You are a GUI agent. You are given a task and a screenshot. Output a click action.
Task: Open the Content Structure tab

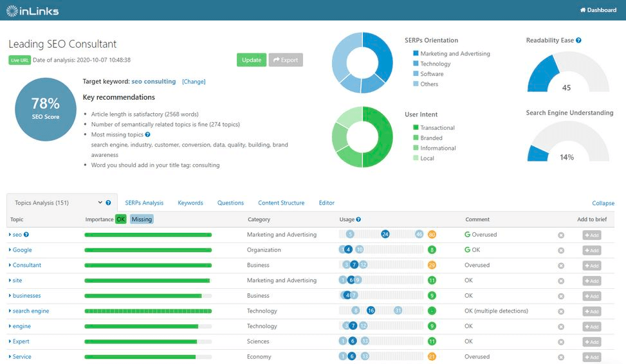click(281, 203)
